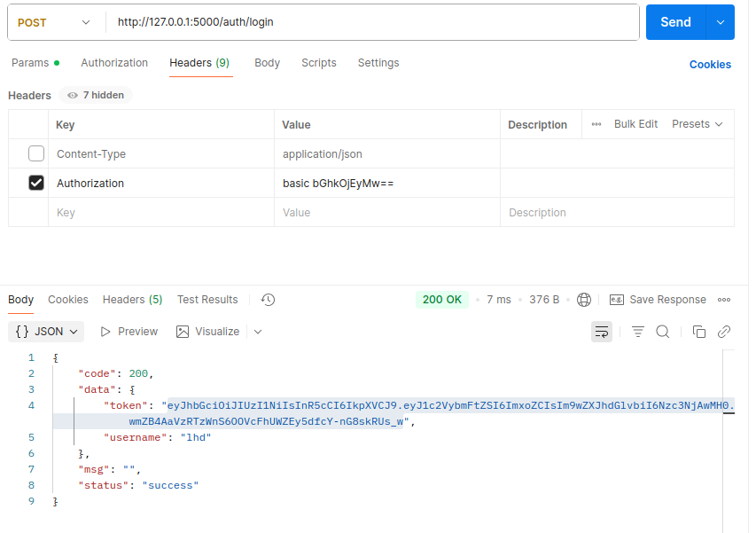Click the network globe icon
756x533 pixels.
[x=584, y=300]
